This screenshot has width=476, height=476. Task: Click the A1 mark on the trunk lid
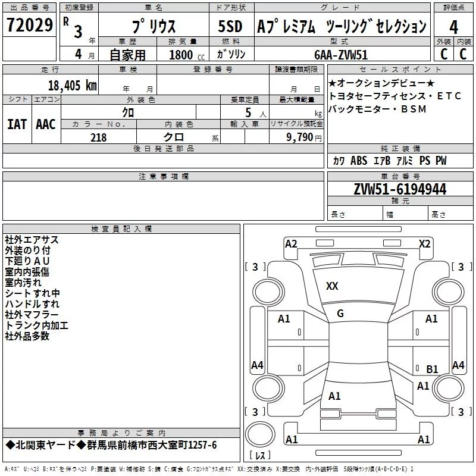coord(334,396)
